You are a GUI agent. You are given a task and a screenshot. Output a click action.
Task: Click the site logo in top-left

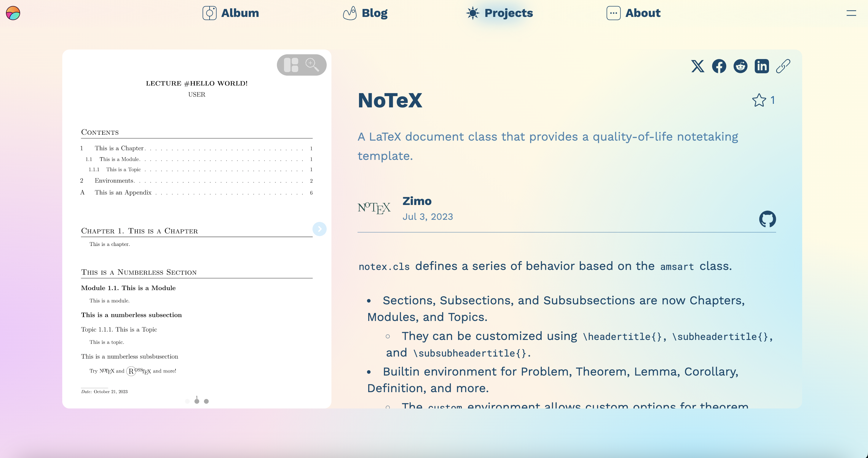tap(13, 13)
